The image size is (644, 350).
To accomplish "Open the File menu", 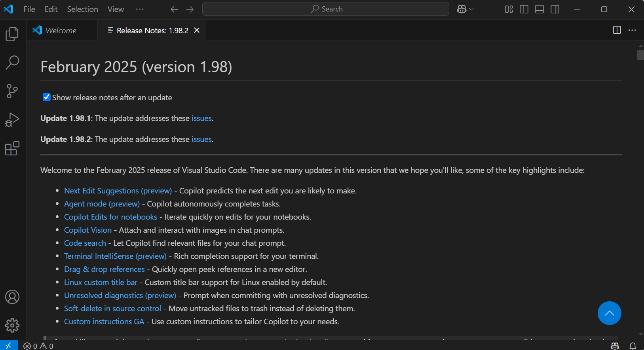I will click(x=29, y=9).
